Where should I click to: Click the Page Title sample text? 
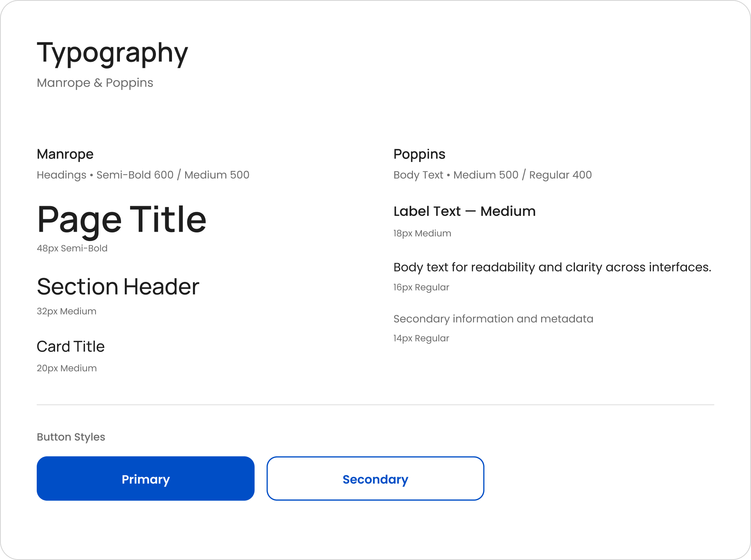click(x=122, y=220)
